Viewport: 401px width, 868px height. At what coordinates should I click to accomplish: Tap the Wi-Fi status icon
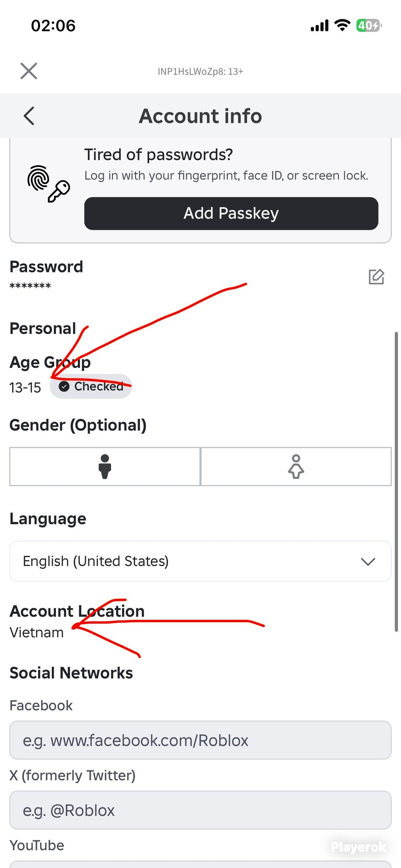[342, 25]
